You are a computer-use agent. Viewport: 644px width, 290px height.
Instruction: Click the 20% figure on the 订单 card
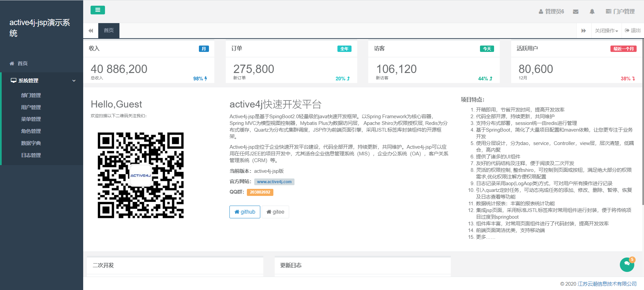[x=343, y=79]
